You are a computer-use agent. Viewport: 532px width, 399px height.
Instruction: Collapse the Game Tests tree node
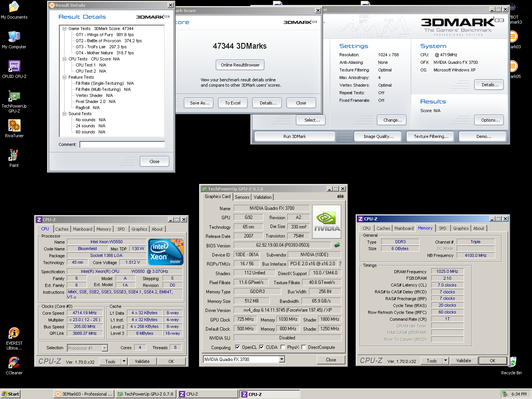[x=65, y=28]
